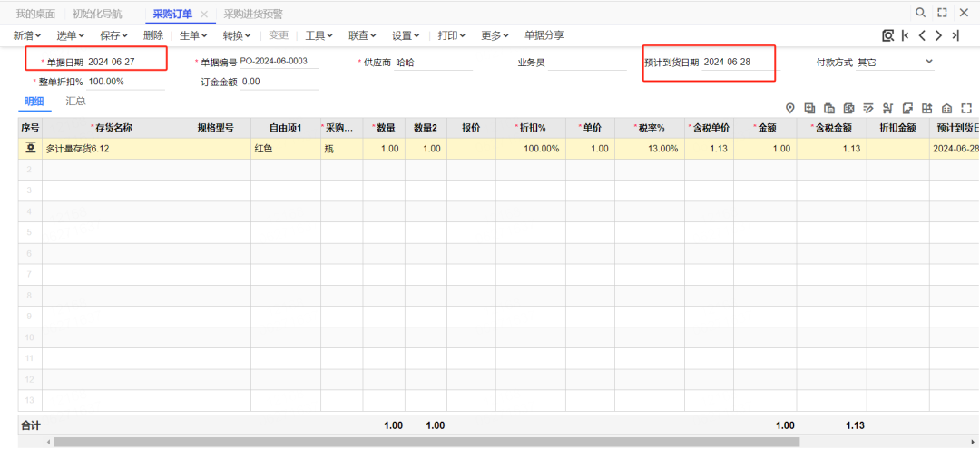Expand the 打印 menu

click(451, 35)
